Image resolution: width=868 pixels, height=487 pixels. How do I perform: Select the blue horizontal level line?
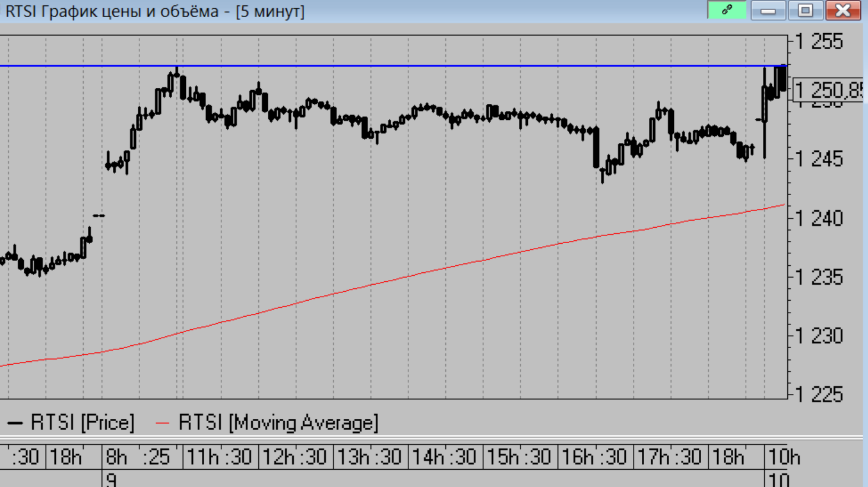(x=416, y=66)
